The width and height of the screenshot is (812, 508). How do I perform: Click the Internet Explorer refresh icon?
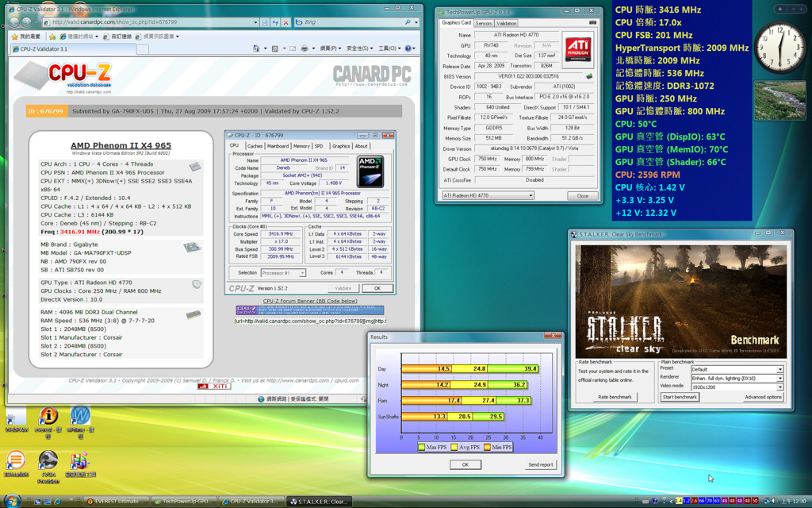tap(275, 22)
